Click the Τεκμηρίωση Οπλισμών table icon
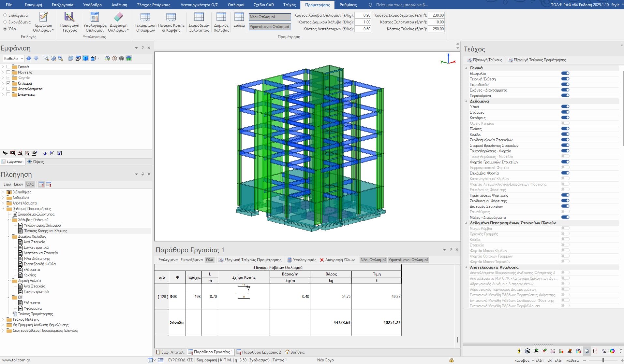The image size is (624, 364). tap(145, 17)
